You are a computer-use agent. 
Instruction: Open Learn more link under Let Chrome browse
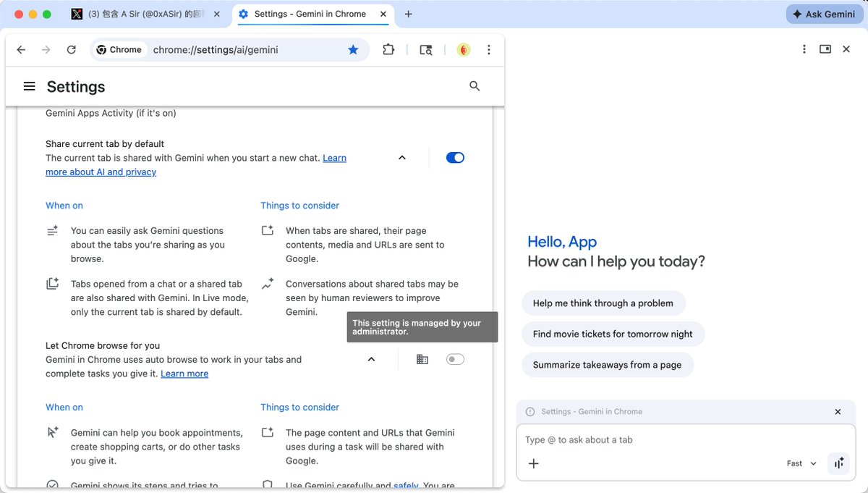coord(184,374)
